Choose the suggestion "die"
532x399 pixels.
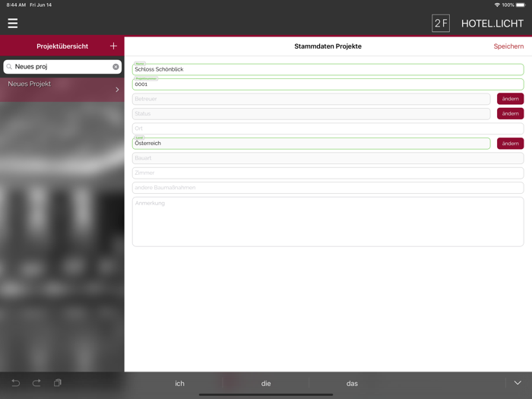tap(266, 383)
